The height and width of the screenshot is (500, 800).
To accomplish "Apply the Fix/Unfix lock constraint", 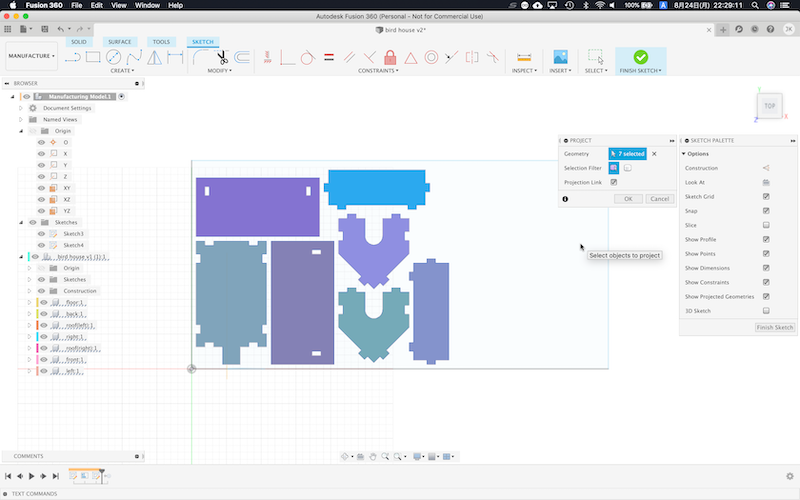I will 390,57.
